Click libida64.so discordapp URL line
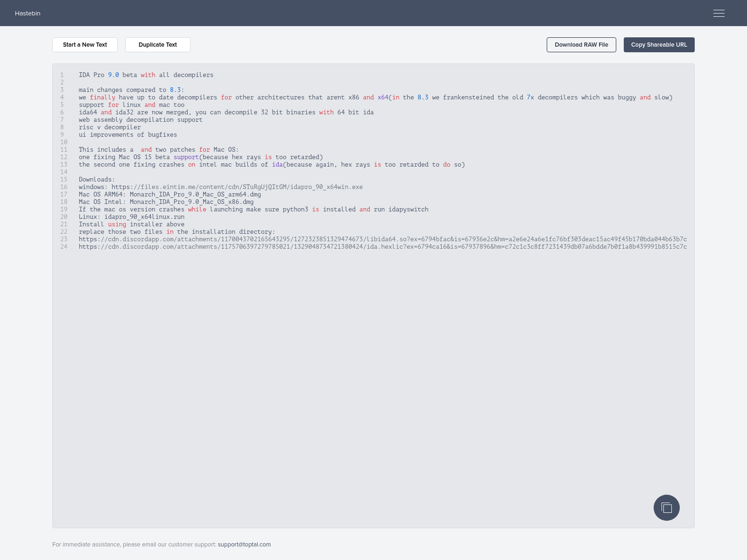 click(383, 239)
